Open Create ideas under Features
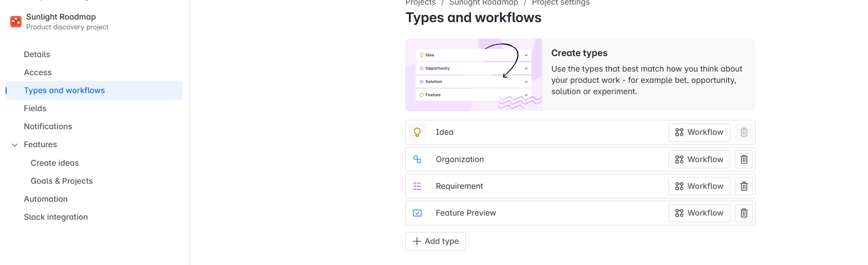Image resolution: width=868 pixels, height=265 pixels. (54, 163)
